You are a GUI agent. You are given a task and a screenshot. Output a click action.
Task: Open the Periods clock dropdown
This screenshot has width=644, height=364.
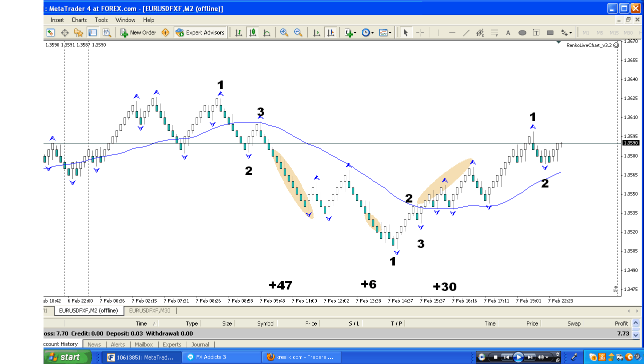pyautogui.click(x=368, y=32)
